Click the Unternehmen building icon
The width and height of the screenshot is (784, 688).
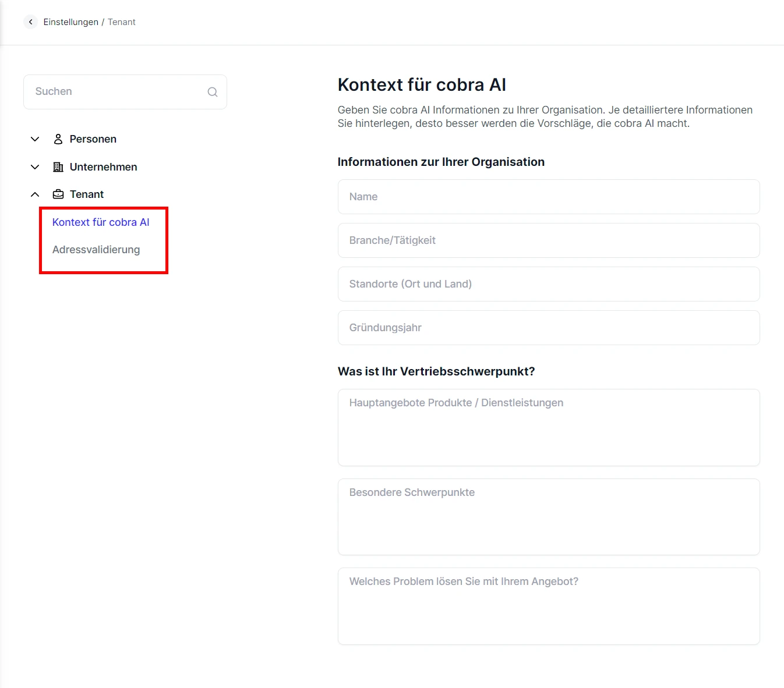[x=58, y=167]
